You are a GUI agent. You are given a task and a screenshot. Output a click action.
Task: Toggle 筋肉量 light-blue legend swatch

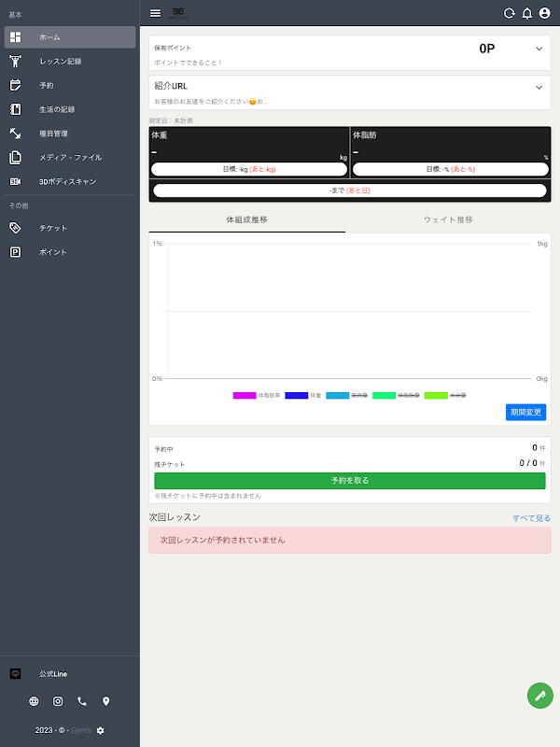pos(338,395)
